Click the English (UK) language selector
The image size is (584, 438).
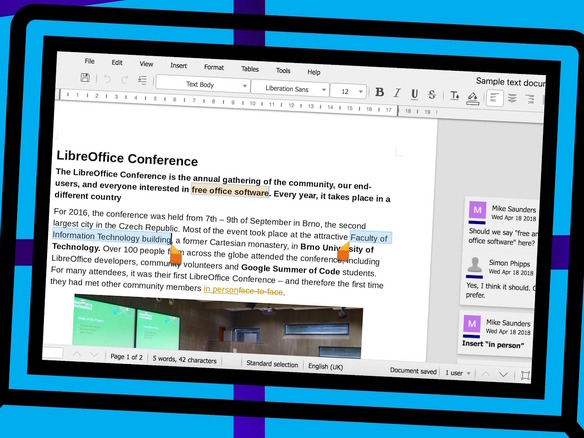326,366
